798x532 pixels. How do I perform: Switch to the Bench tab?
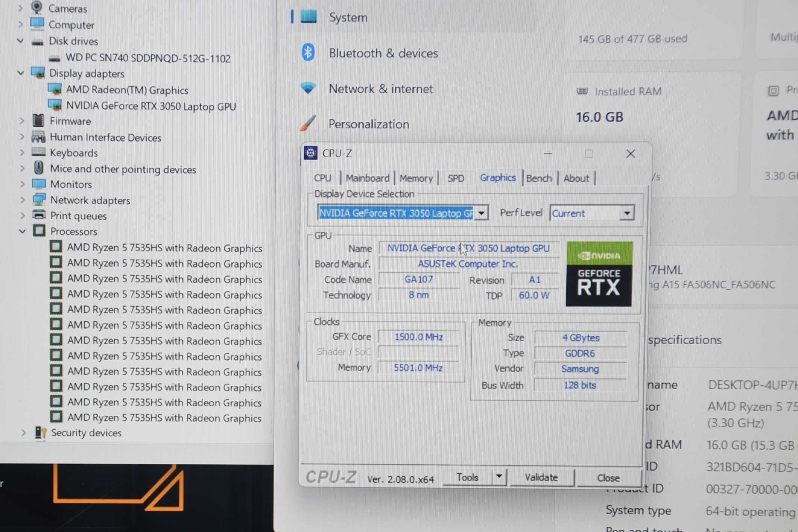(x=539, y=178)
